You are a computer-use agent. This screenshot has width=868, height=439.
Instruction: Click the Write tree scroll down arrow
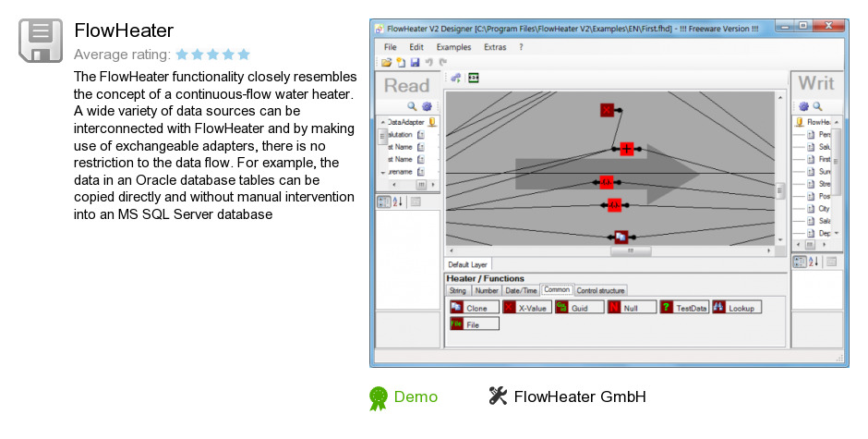tap(837, 233)
